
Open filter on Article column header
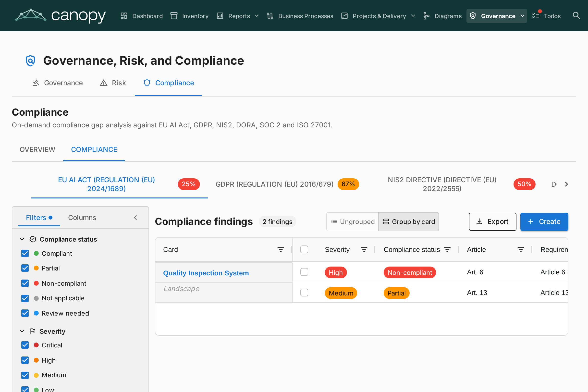click(x=520, y=249)
